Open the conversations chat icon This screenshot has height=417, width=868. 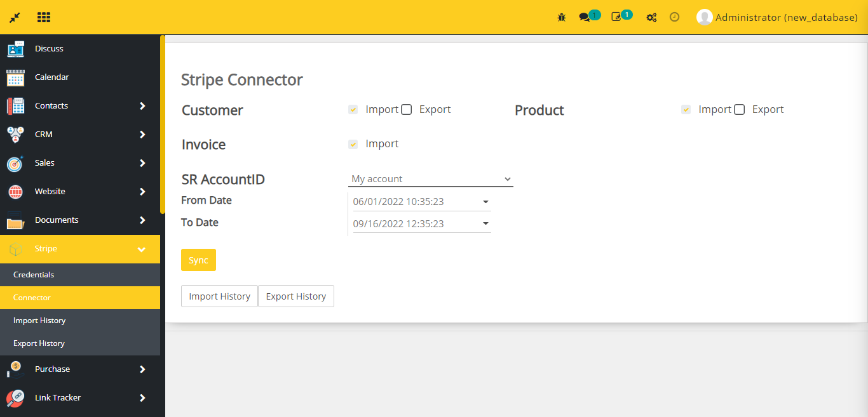584,17
